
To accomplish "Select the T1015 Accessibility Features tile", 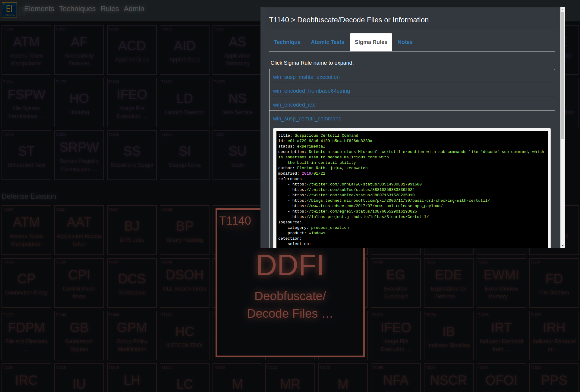I will (79, 50).
